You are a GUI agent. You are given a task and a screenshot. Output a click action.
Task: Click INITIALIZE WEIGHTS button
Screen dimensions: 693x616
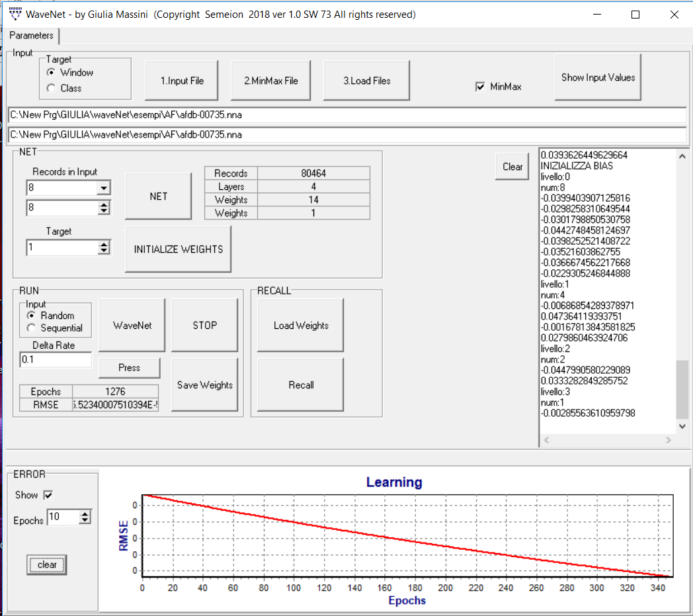tap(178, 249)
